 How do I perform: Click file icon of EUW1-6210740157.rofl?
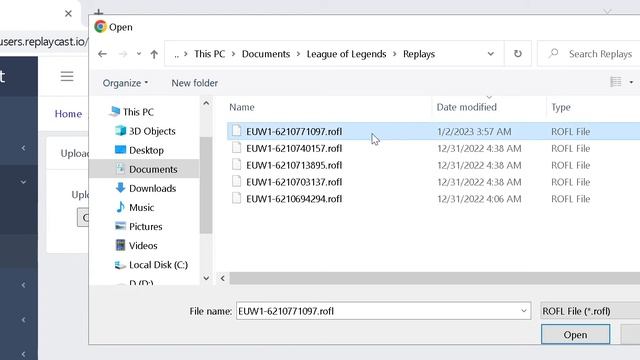236,148
